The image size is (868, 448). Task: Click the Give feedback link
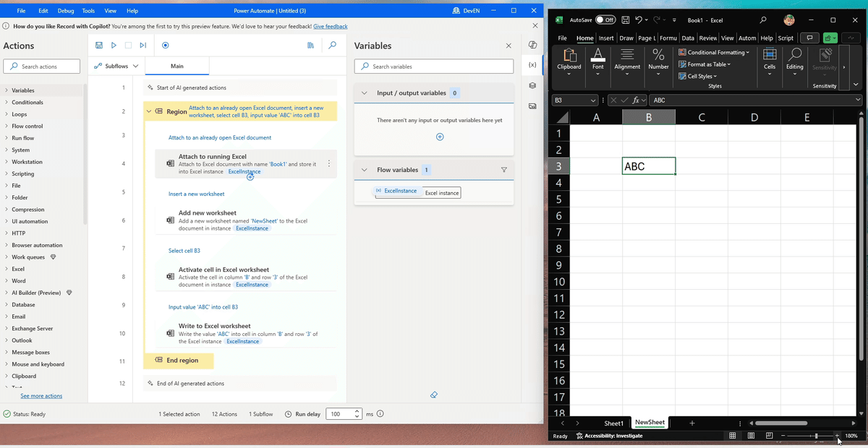tap(331, 26)
